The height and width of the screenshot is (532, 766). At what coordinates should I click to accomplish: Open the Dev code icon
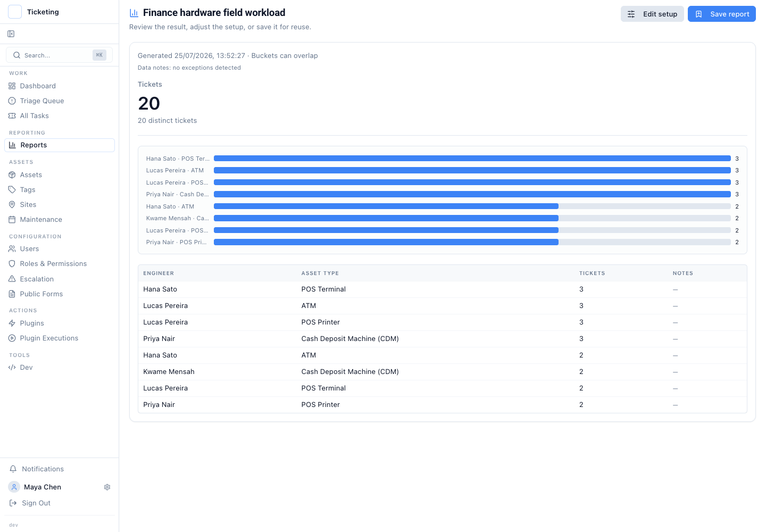tap(12, 368)
